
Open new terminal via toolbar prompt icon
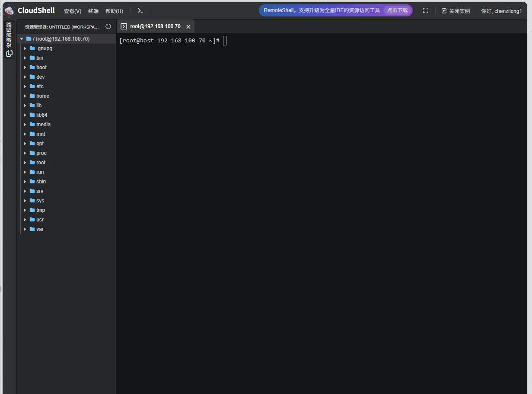(140, 10)
